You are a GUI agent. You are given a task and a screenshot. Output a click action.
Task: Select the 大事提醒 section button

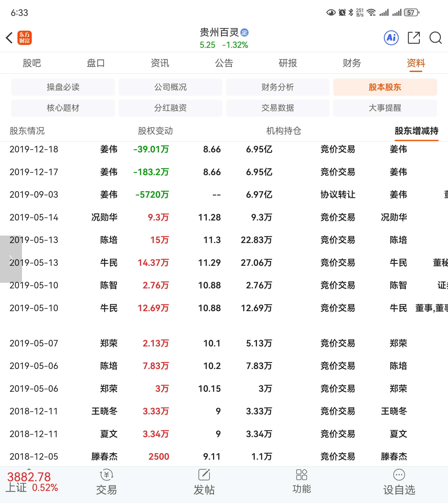pyautogui.click(x=385, y=108)
